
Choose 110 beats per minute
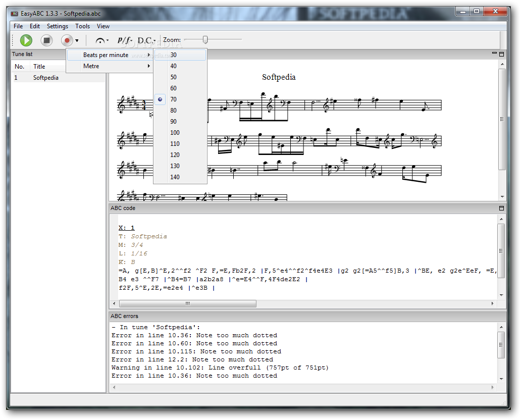point(180,144)
